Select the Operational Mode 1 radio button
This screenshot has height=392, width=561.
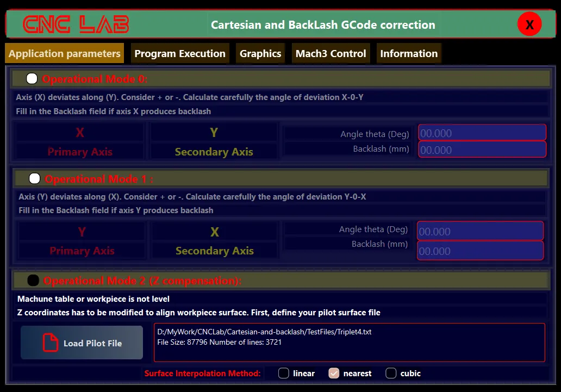click(x=35, y=178)
